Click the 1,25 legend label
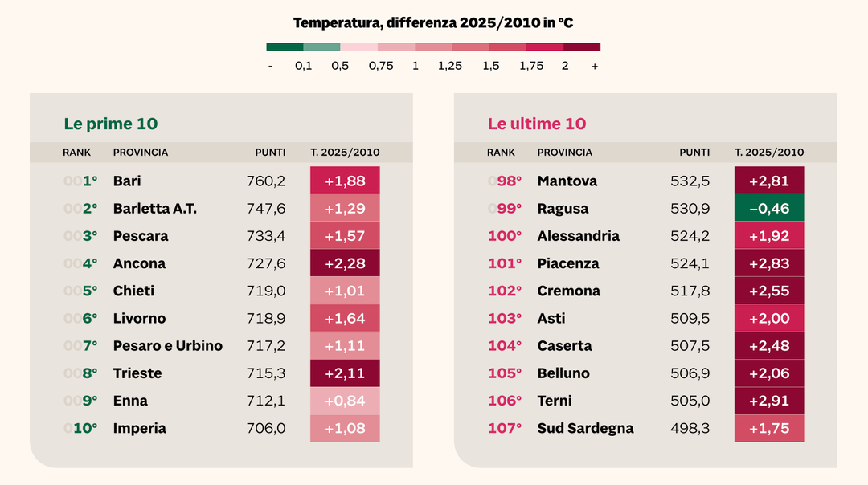Viewport: 868px width, 485px height. (450, 67)
